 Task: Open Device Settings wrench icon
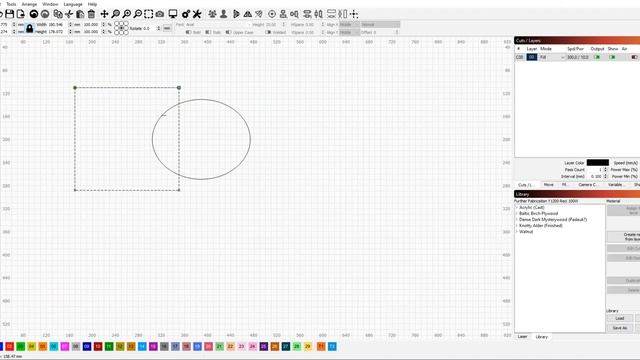[x=197, y=14]
